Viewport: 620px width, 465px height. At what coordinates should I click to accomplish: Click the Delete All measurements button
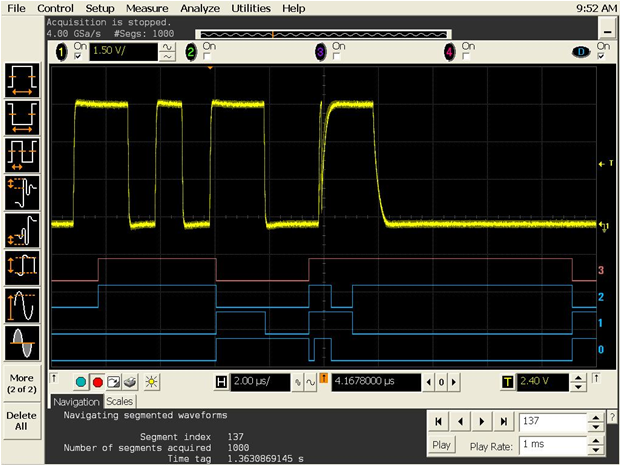(22, 421)
